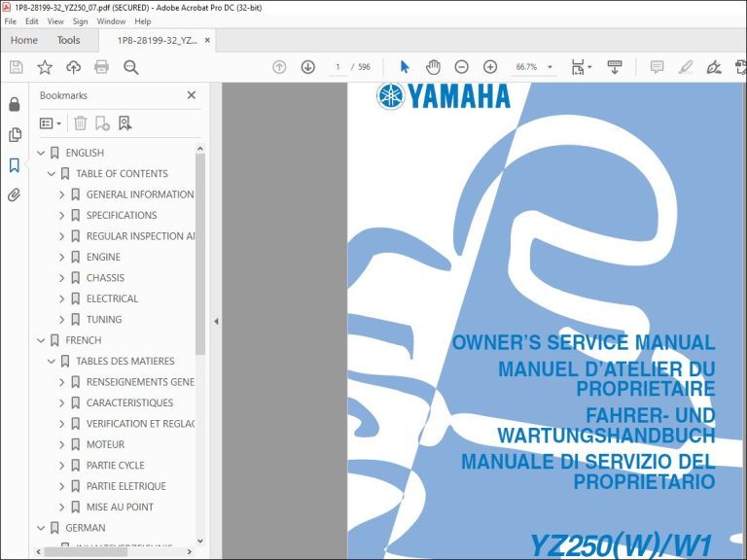Select the CARACTERISTIQUES bookmark

(129, 402)
